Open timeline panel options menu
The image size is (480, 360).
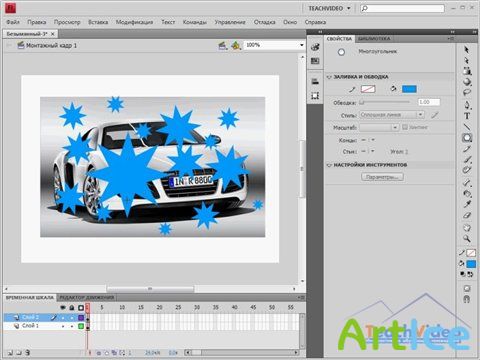301,297
